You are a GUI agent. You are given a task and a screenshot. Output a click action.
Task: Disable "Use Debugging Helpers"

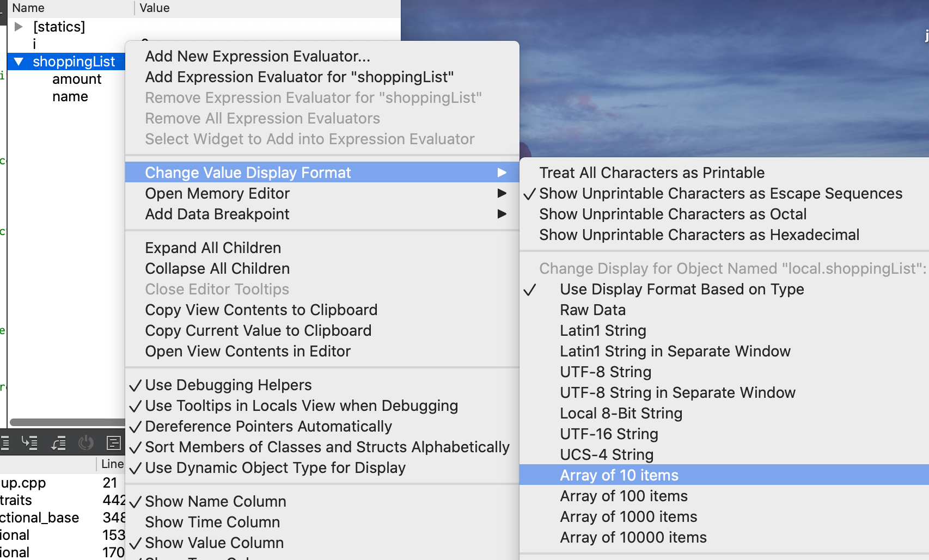[x=228, y=385]
